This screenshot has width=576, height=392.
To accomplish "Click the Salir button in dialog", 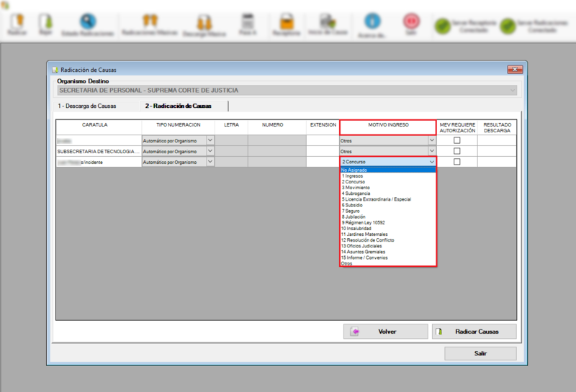I will (x=480, y=353).
